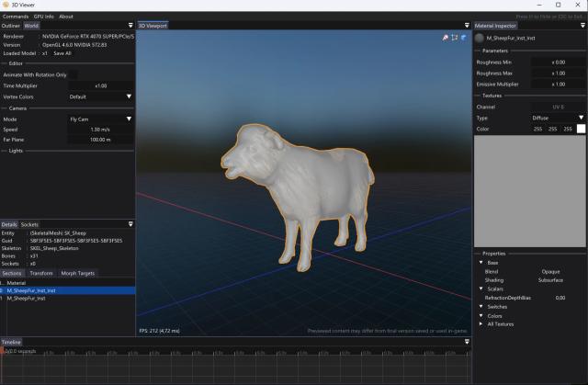
Task: Open the Details panel options menu icon
Action: pos(130,224)
